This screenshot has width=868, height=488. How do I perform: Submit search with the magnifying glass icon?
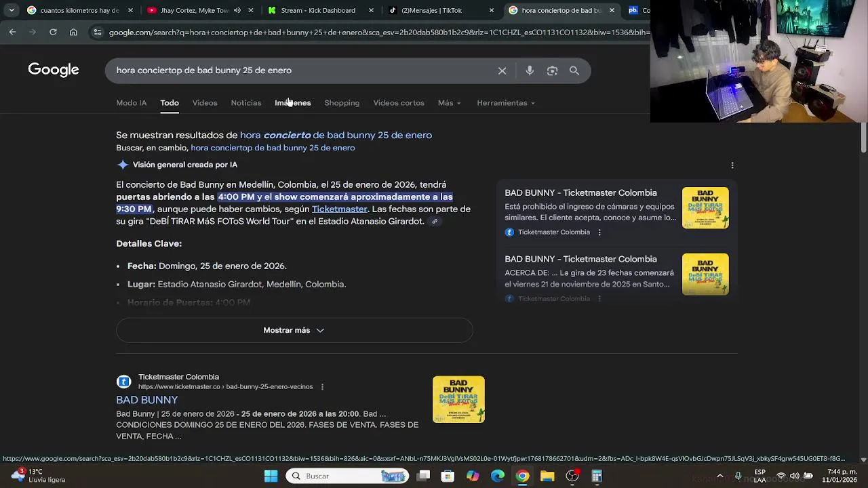(x=574, y=70)
